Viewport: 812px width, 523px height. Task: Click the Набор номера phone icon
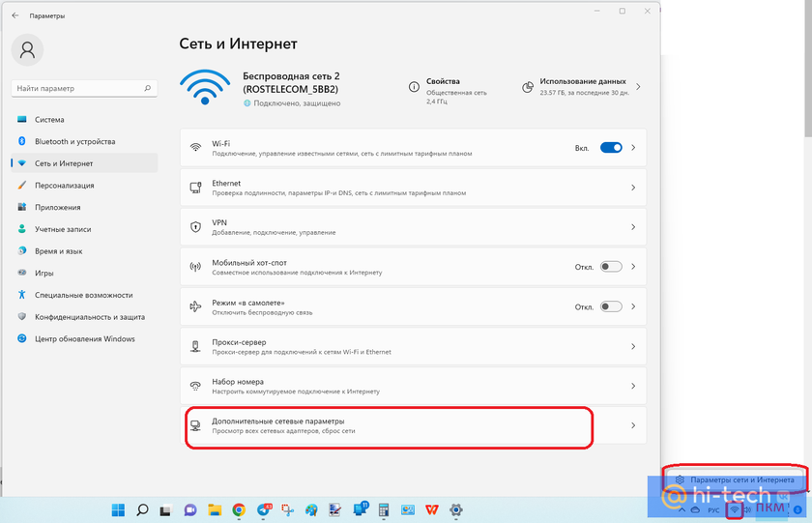[x=195, y=386]
